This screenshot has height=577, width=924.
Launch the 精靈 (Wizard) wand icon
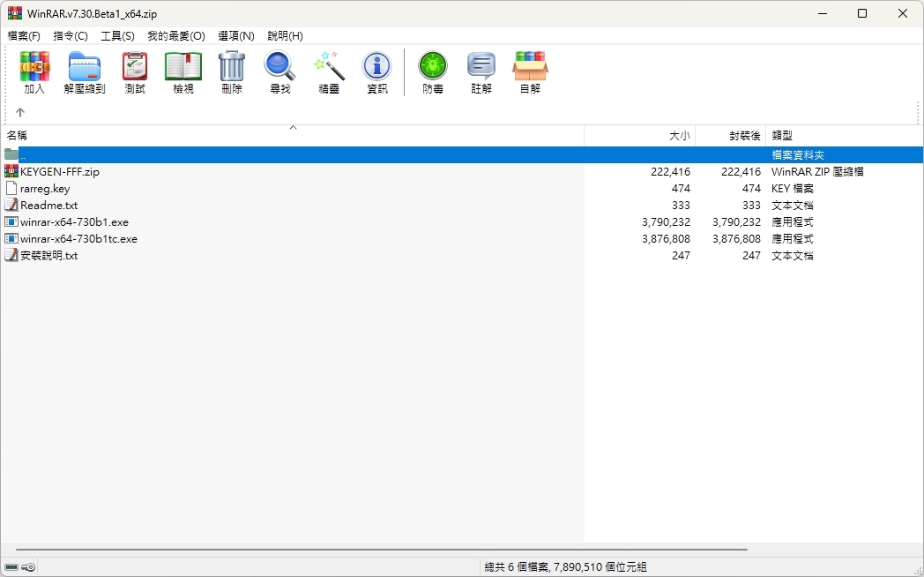pyautogui.click(x=329, y=72)
